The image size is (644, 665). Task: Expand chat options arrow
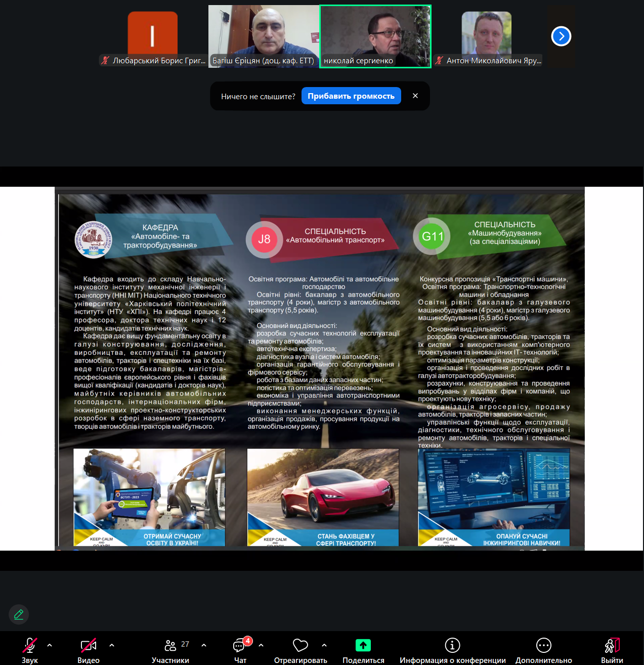click(x=261, y=645)
